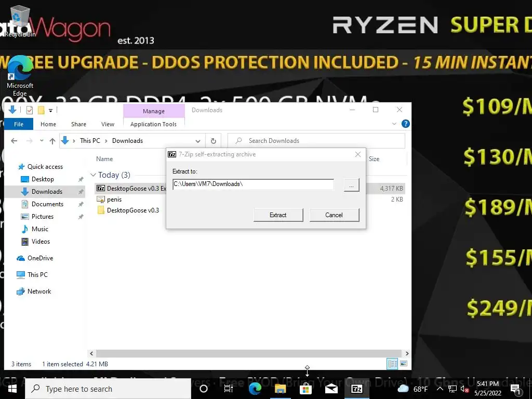The image size is (532, 399).
Task: Select the DesktopGoose v0.3 folder
Action: point(128,210)
